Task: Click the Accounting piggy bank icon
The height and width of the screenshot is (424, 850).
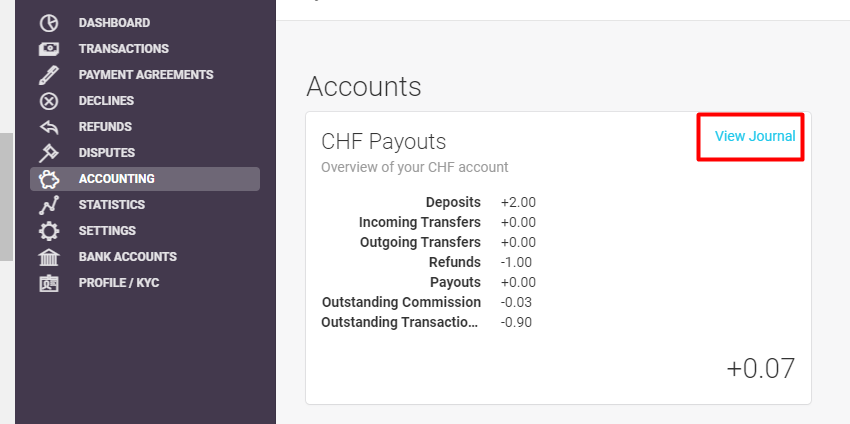Action: pos(49,179)
